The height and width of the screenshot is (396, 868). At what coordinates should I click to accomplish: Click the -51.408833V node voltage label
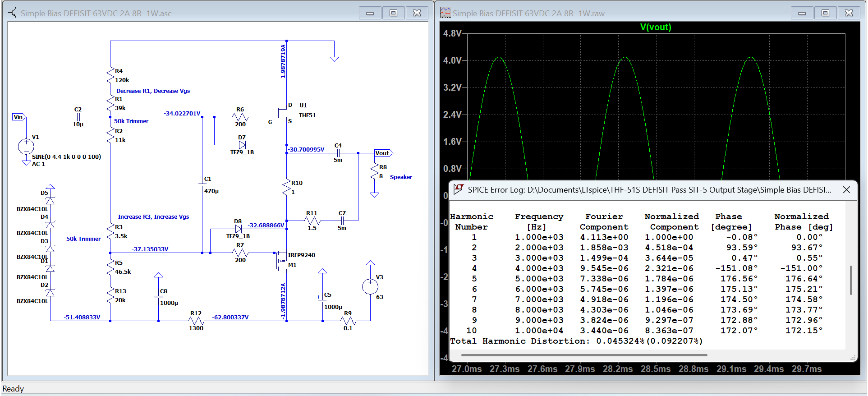tap(82, 317)
